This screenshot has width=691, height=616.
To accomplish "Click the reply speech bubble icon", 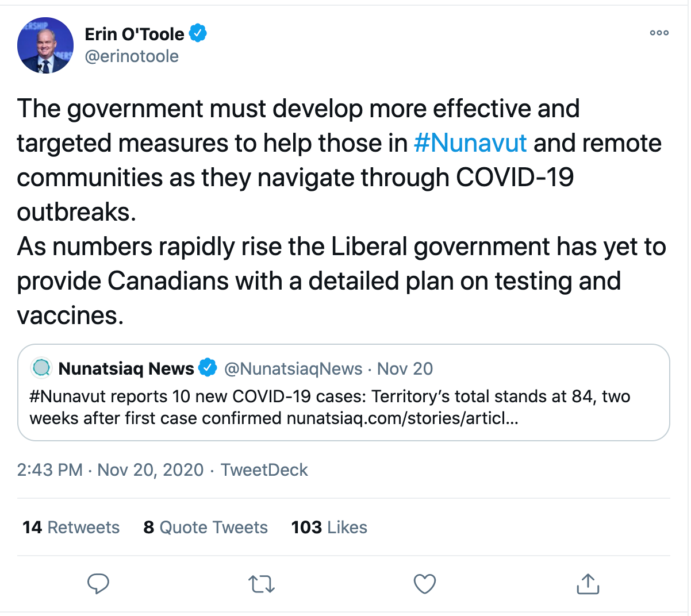I will pos(98,584).
